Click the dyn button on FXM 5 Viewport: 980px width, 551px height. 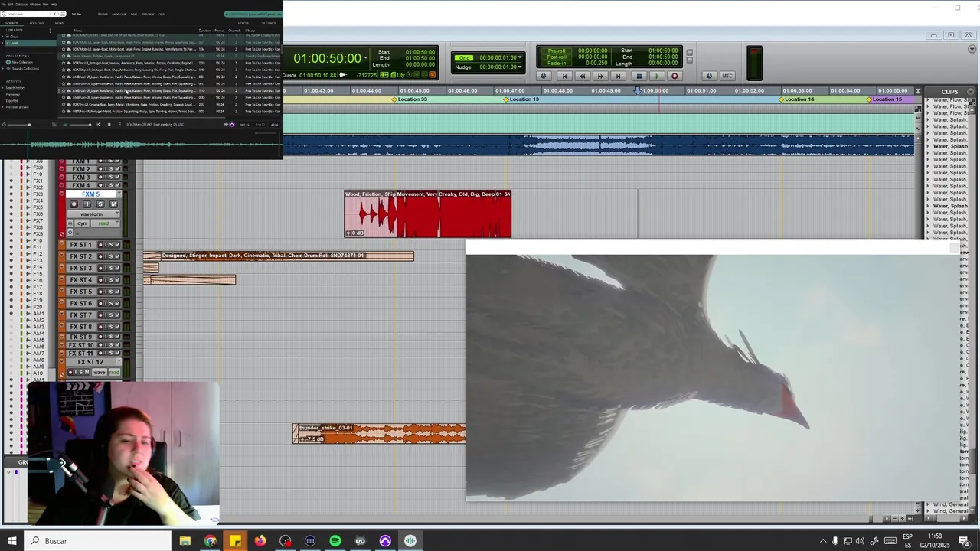click(82, 223)
